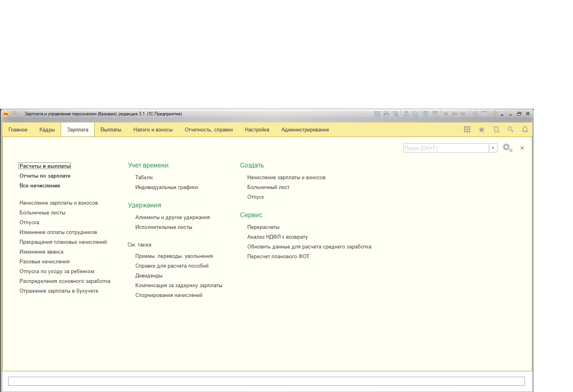
Task: Create Больничный лист under Создать
Action: click(x=268, y=187)
